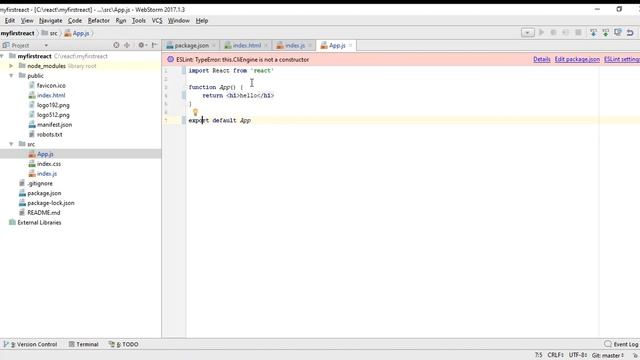Click VCS Update Project icon
The image size is (640, 360).
[x=593, y=33]
